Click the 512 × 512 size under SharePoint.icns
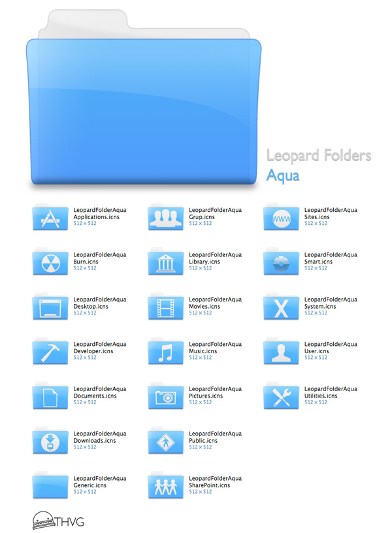This screenshot has height=533, width=392. 201,492
